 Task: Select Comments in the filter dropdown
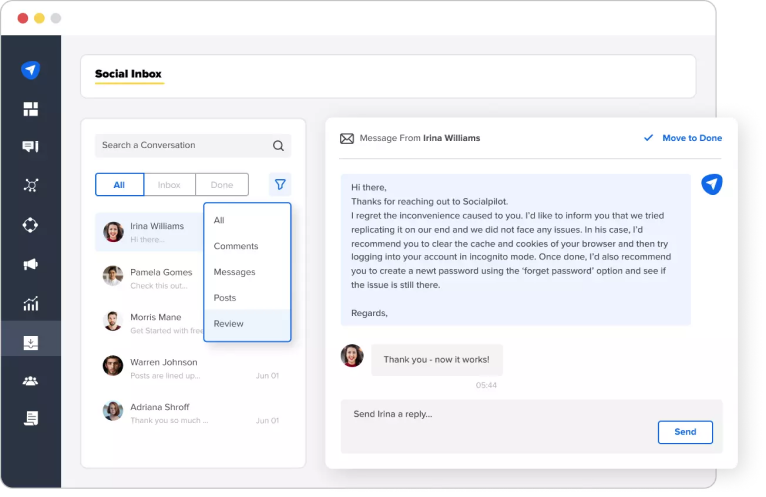(x=247, y=246)
